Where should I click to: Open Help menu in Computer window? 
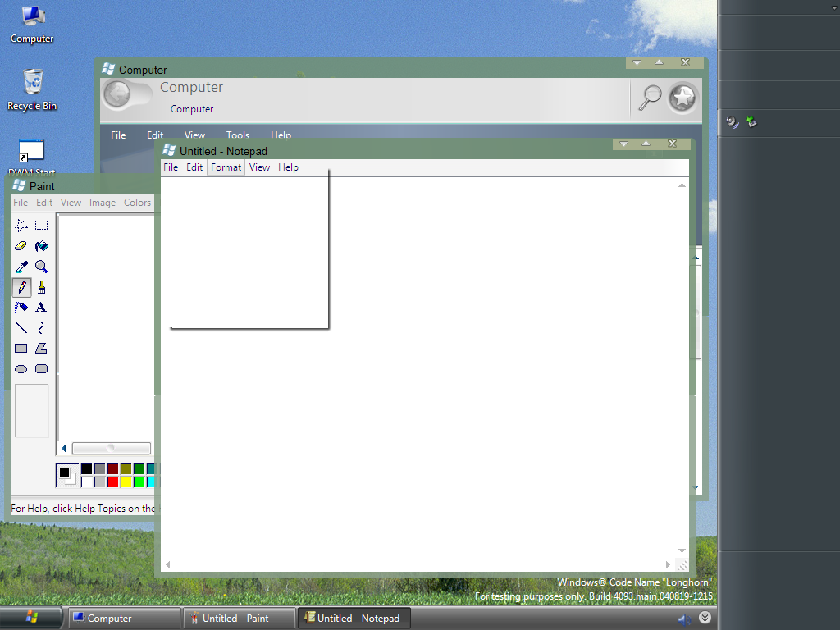[281, 135]
